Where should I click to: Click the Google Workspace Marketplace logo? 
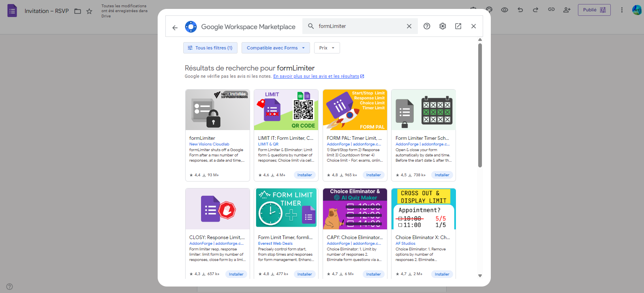click(x=191, y=27)
